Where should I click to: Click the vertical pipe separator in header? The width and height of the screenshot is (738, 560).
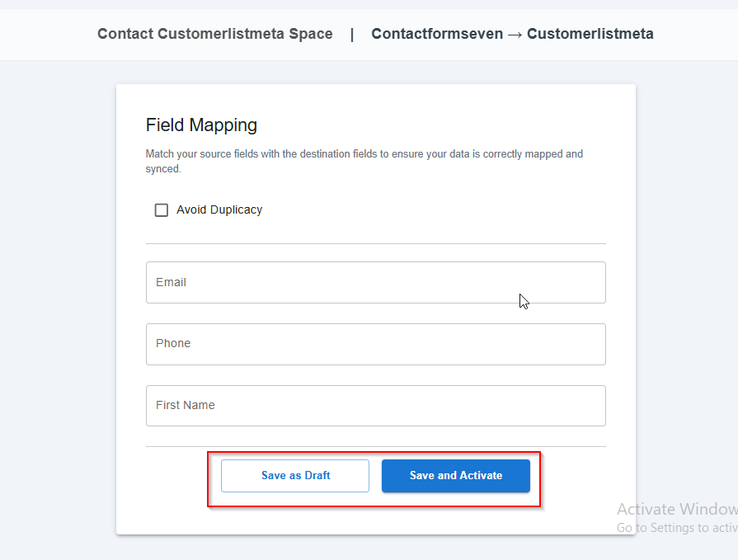352,34
